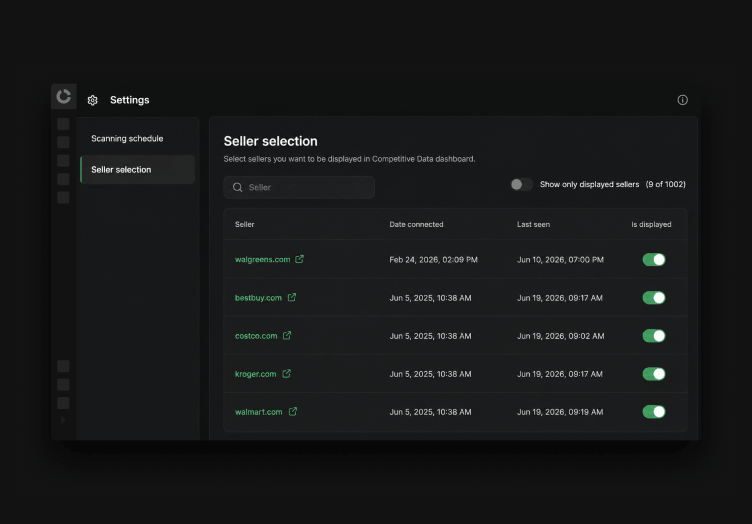Viewport: 752px width, 524px height.
Task: Open the kroger.com link
Action: (x=256, y=374)
